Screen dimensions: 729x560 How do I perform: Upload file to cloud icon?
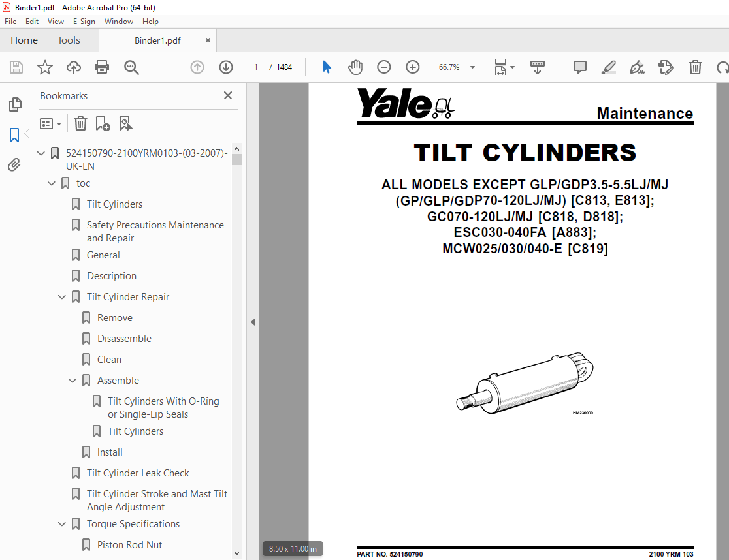[73, 67]
